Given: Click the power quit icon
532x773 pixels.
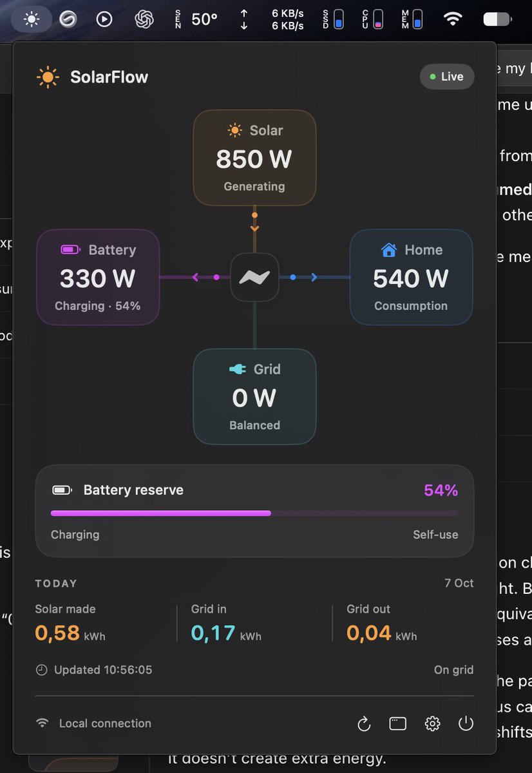Looking at the screenshot, I should [x=466, y=723].
